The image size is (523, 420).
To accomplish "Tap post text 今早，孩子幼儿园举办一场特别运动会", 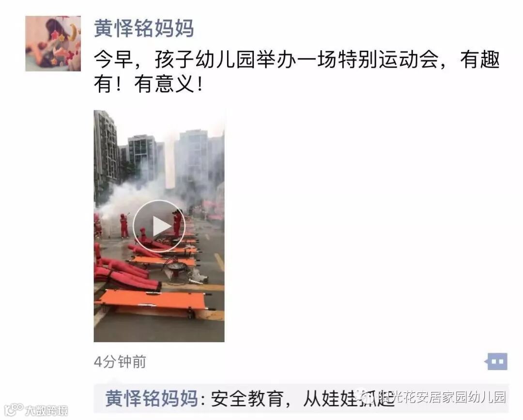I will click(266, 60).
